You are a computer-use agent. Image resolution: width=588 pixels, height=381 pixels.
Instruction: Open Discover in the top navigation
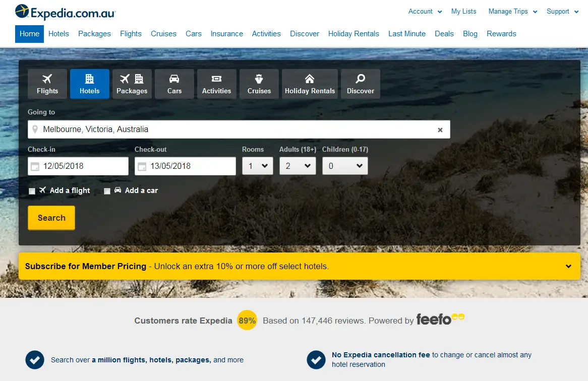coord(305,34)
